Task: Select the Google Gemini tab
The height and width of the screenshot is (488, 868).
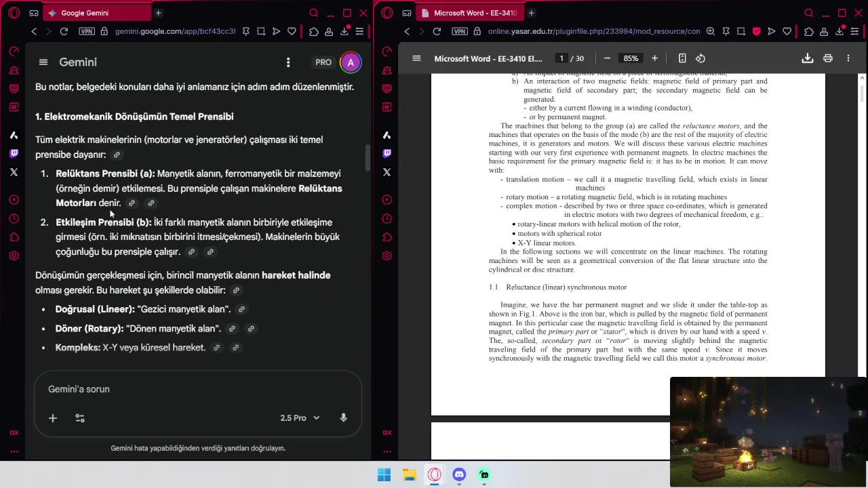Action: 96,13
